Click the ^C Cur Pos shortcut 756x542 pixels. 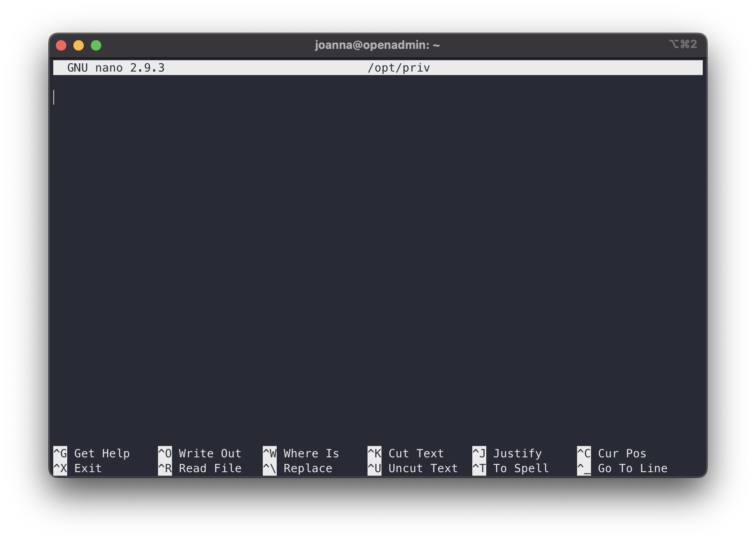click(x=612, y=453)
